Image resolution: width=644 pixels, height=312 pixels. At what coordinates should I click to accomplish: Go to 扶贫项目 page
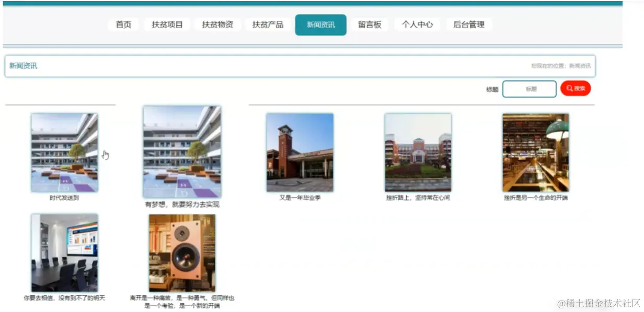[x=167, y=25]
